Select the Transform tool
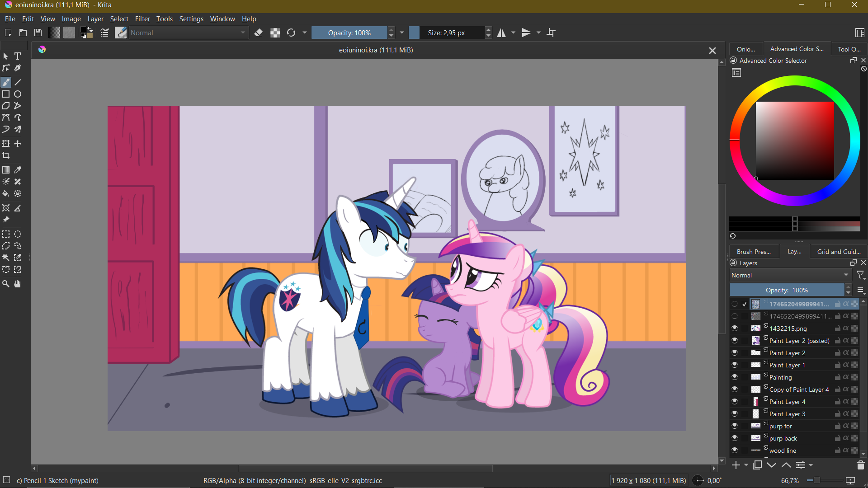 pos(6,144)
